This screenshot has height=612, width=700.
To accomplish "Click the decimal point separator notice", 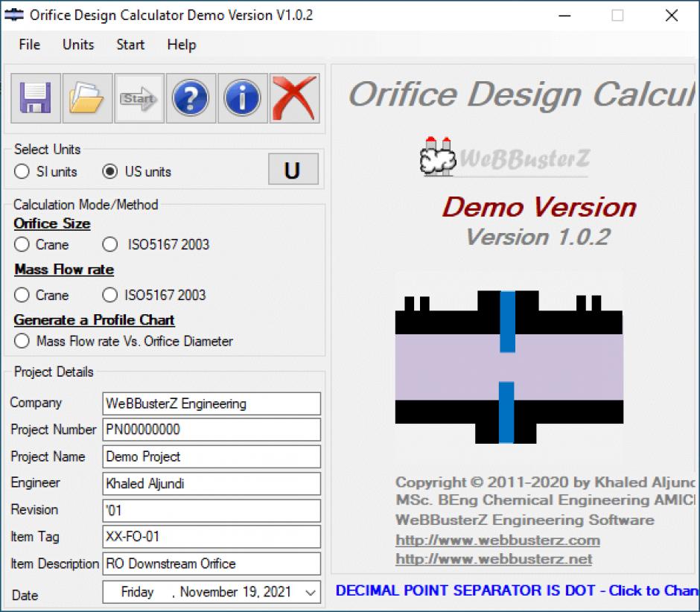I will tap(518, 590).
